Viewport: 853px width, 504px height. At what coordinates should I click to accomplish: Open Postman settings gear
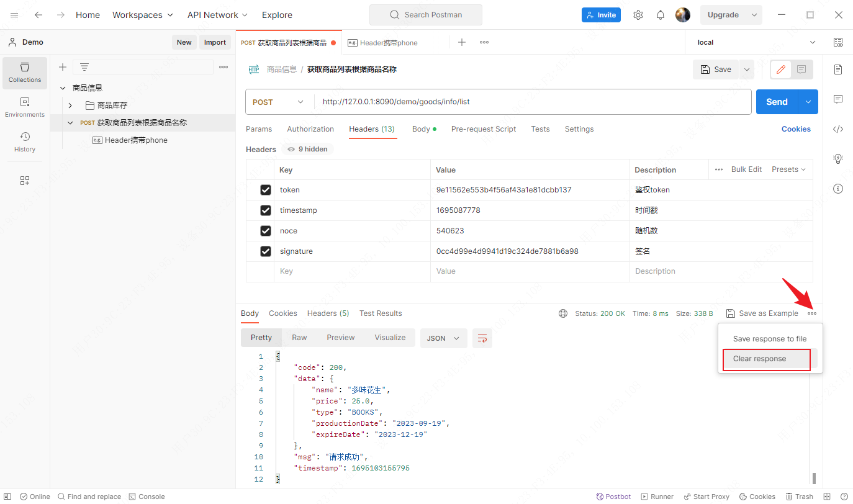pos(638,15)
